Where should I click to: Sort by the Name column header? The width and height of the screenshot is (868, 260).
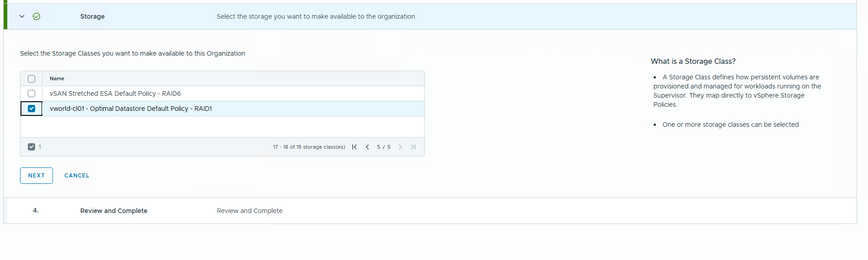[57, 78]
